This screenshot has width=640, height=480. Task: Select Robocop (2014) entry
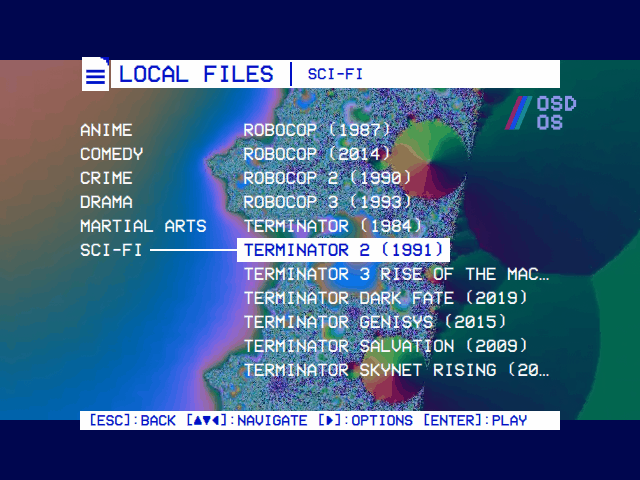pos(317,154)
